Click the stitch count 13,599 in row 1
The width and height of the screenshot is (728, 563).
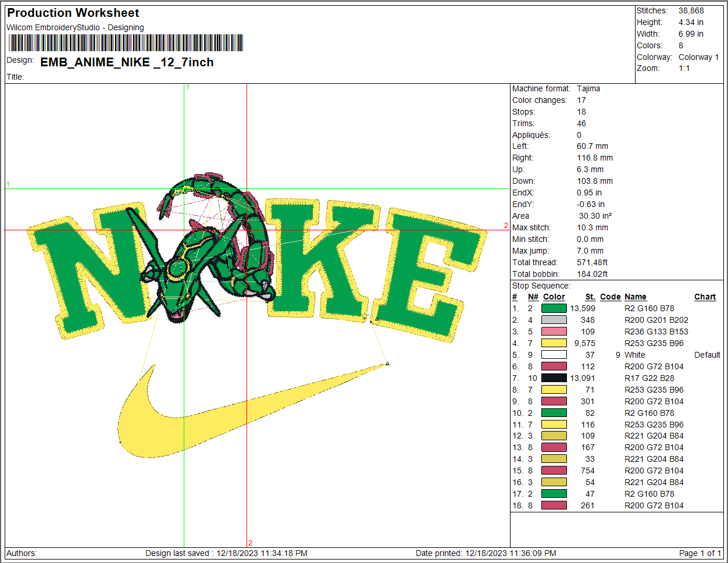tap(583, 308)
